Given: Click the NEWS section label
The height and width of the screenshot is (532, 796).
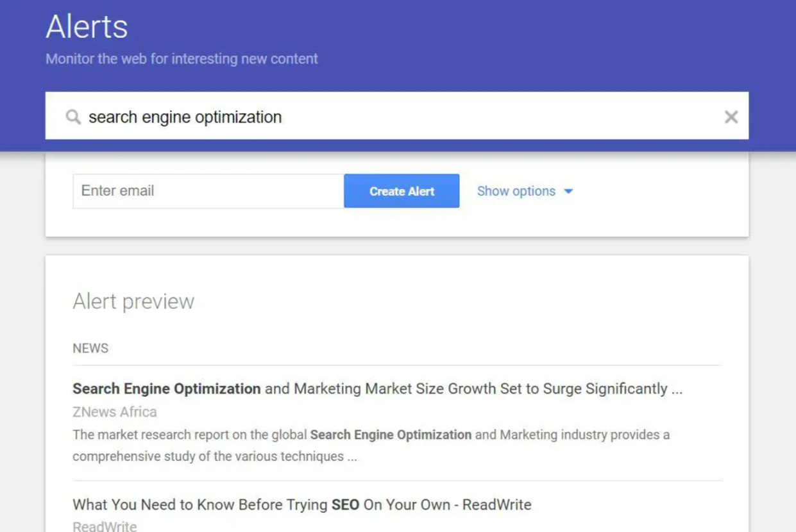Looking at the screenshot, I should [90, 348].
